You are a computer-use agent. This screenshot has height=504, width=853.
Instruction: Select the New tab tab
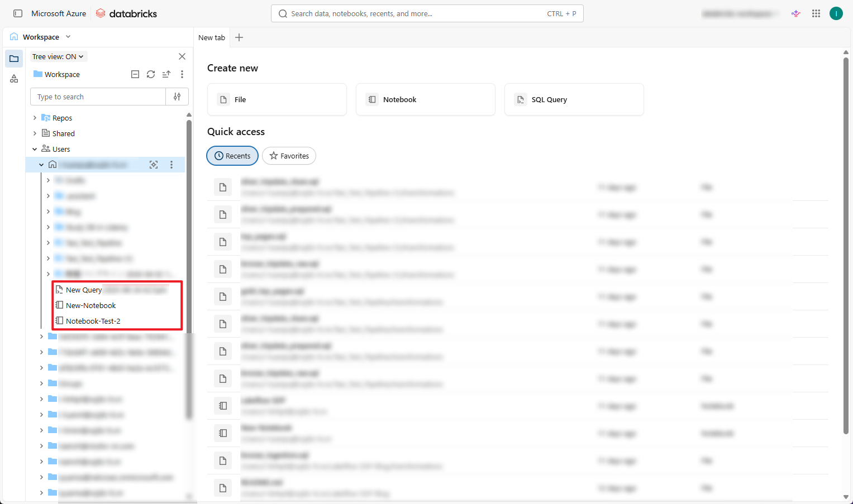pyautogui.click(x=212, y=37)
